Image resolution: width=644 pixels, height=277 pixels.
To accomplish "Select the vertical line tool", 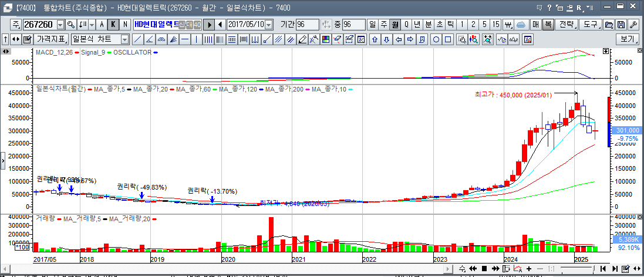I will tap(196, 40).
